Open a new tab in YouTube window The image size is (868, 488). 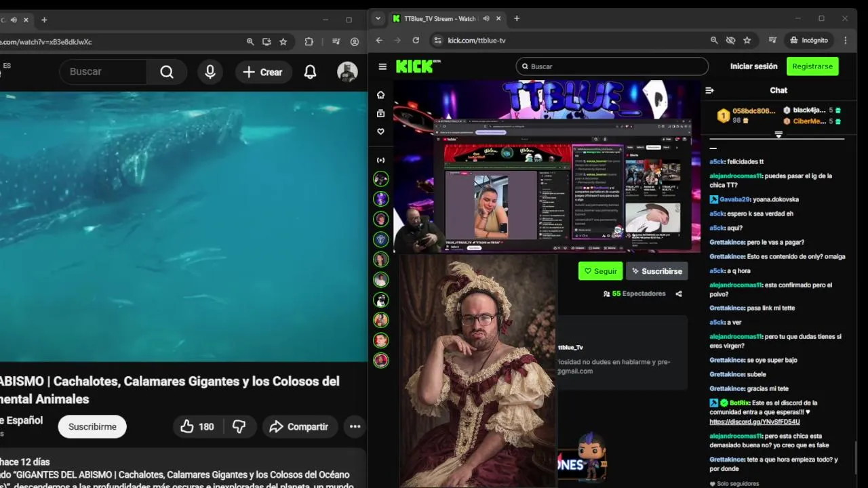click(44, 20)
